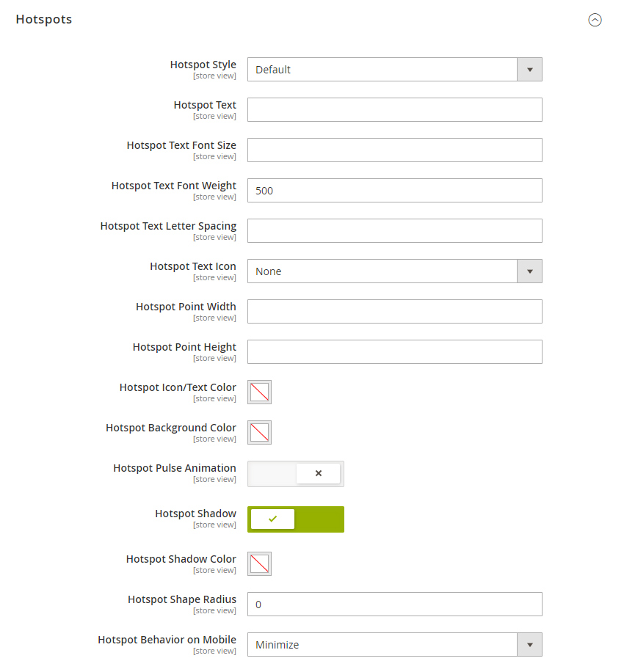Screen dimensions: 624x672
Task: Focus the Hotspot Text Letter Spacing field
Action: point(394,230)
